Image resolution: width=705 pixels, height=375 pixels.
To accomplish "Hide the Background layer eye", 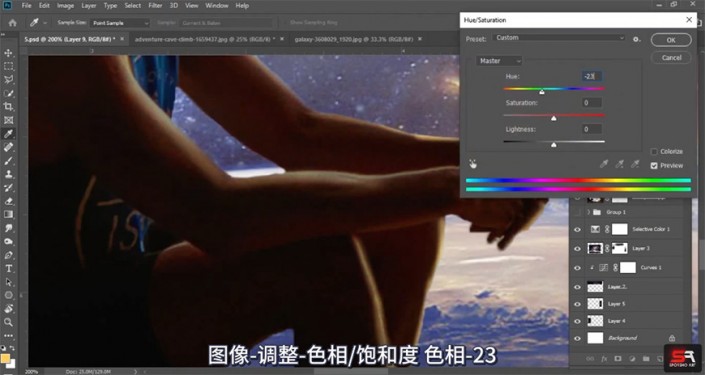I will coord(577,338).
